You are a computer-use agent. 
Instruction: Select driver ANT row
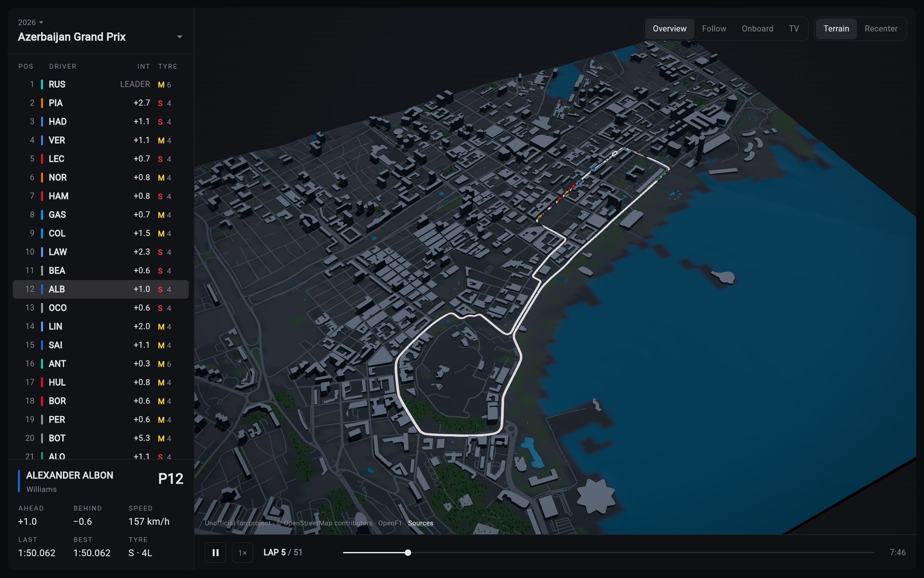click(100, 364)
